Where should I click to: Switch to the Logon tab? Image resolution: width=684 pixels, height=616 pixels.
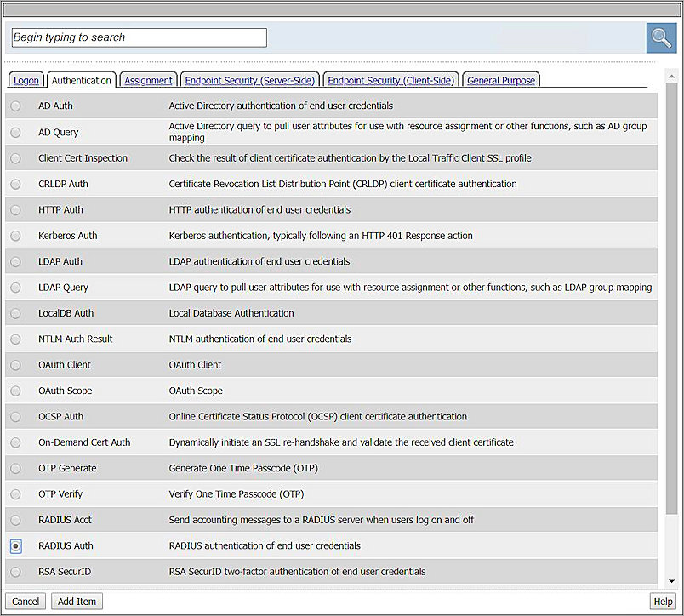pyautogui.click(x=26, y=79)
